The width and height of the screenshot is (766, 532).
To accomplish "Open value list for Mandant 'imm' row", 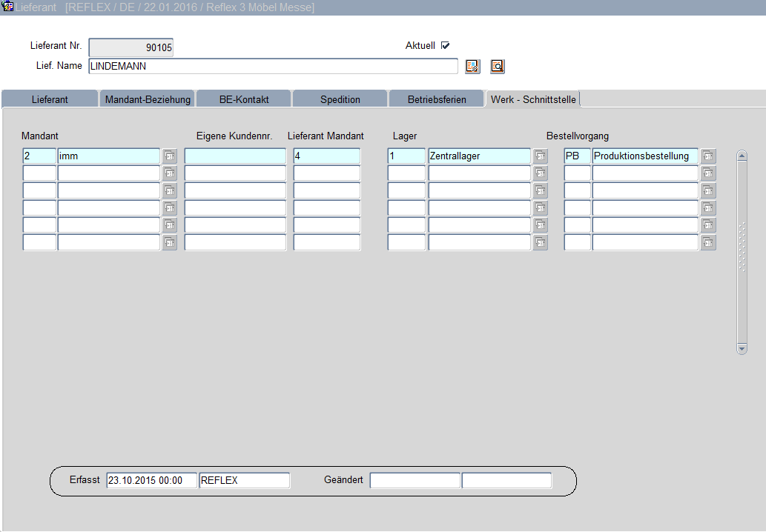I will (x=169, y=156).
